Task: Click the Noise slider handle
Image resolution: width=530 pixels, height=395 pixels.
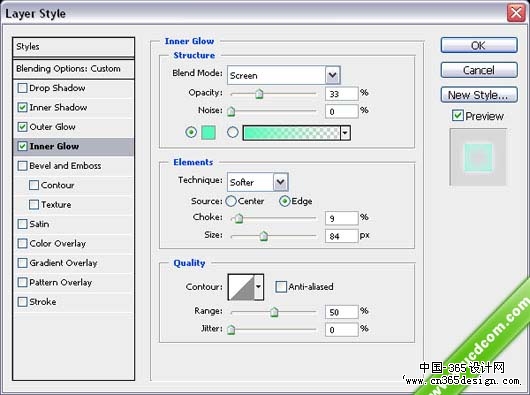Action: (231, 111)
